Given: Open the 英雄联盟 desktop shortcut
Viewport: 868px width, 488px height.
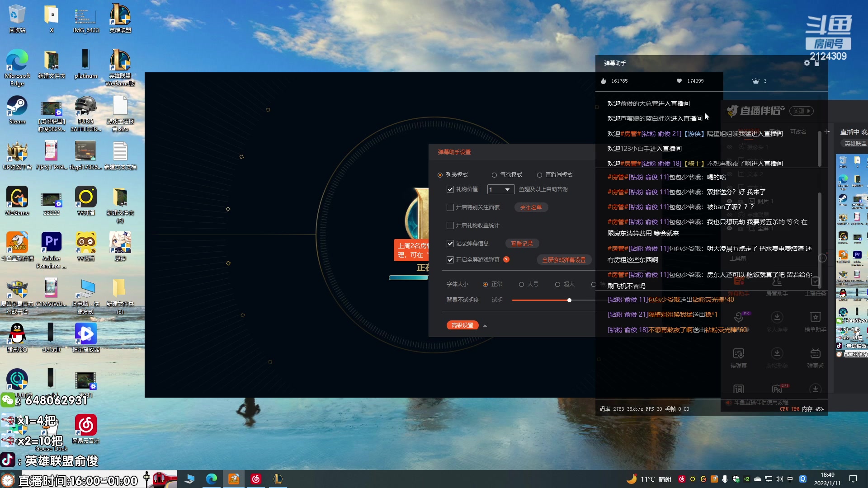Looking at the screenshot, I should coord(120,19).
